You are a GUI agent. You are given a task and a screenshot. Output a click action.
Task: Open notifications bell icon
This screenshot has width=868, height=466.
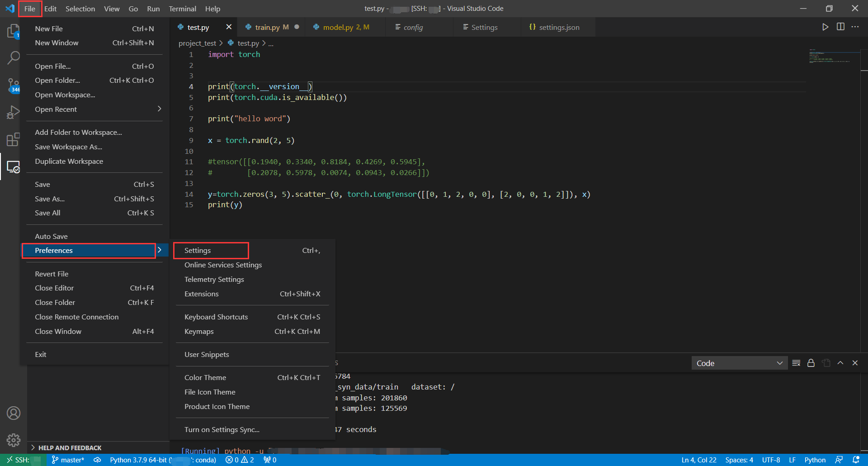click(x=856, y=460)
